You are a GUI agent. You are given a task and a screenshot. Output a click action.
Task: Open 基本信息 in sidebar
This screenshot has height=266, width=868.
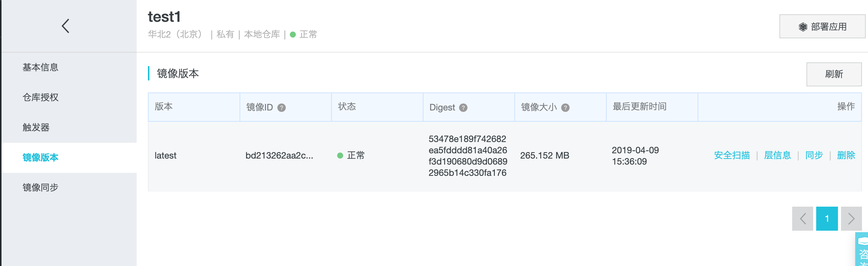pos(41,67)
